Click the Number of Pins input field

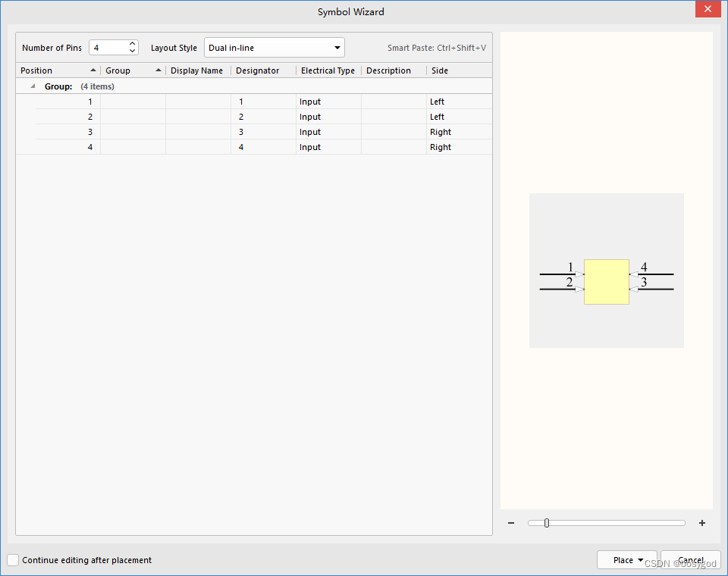pyautogui.click(x=108, y=48)
